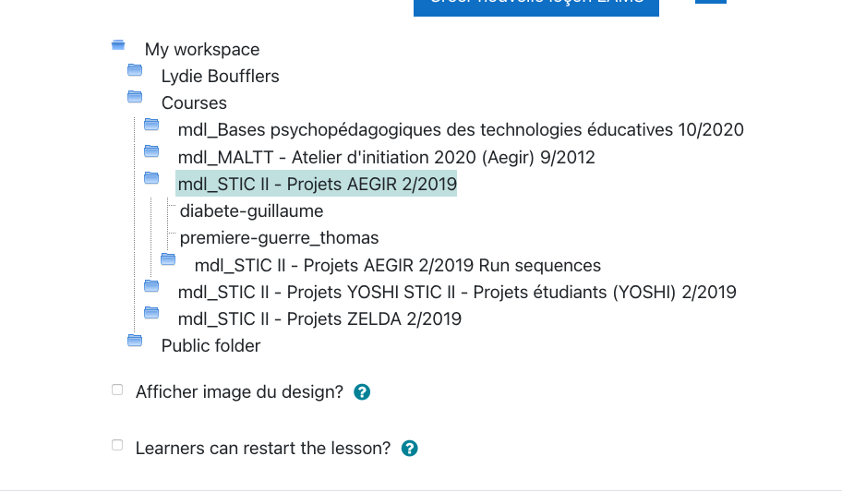Collapse the Projets AEGIR 2/2019 folder
The height and width of the screenshot is (504, 842).
point(151,178)
